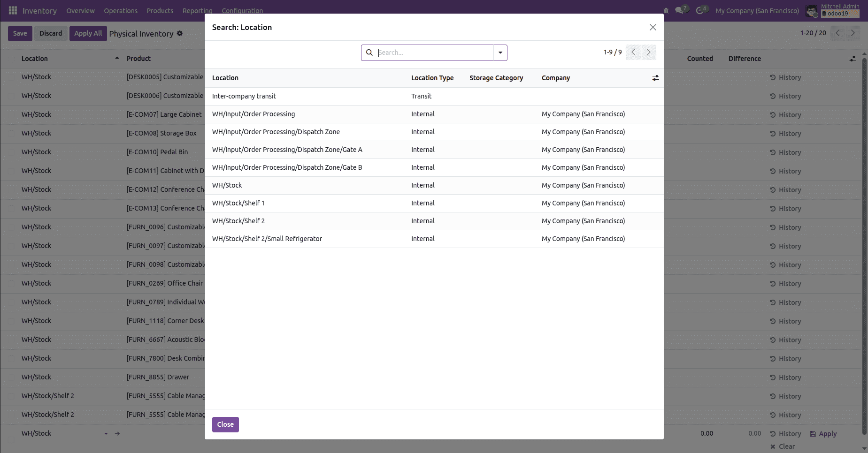Viewport: 868px width, 453px height.
Task: Open History for FURN_0269 Office Chair row
Action: [x=785, y=284]
